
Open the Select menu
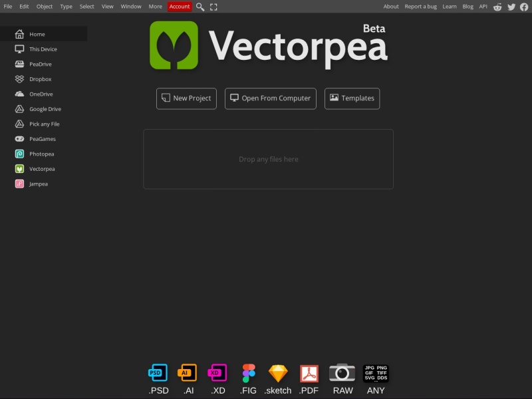pyautogui.click(x=87, y=7)
